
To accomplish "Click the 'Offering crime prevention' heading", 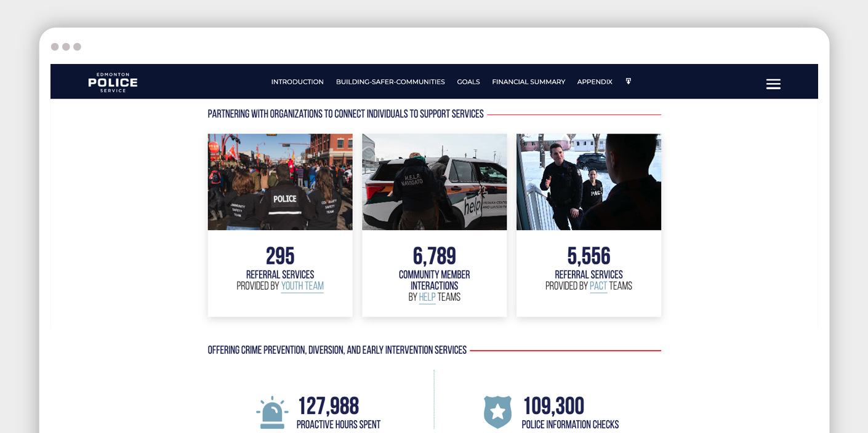I will click(337, 351).
